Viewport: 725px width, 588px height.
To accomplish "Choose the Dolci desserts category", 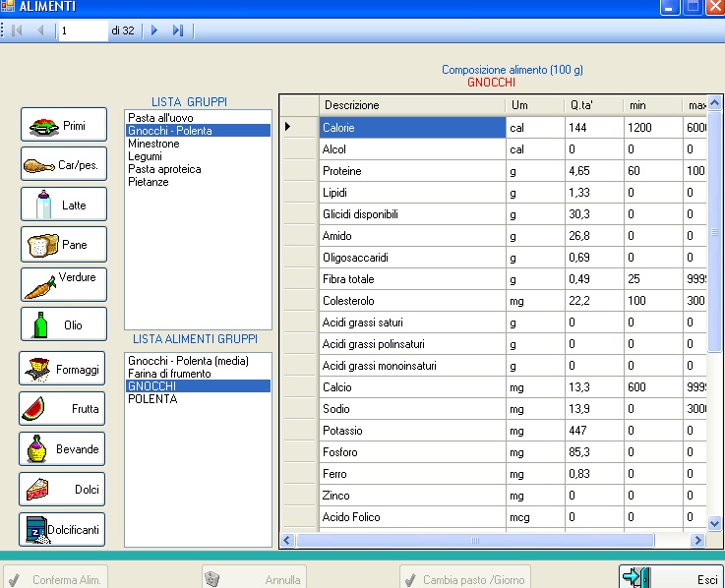I will coord(62,489).
